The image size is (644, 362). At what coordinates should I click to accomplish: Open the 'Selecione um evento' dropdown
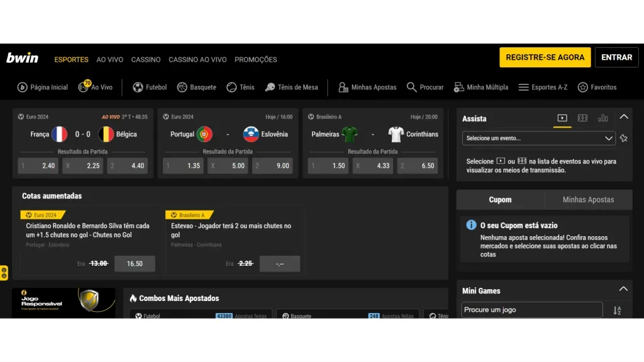pos(538,138)
